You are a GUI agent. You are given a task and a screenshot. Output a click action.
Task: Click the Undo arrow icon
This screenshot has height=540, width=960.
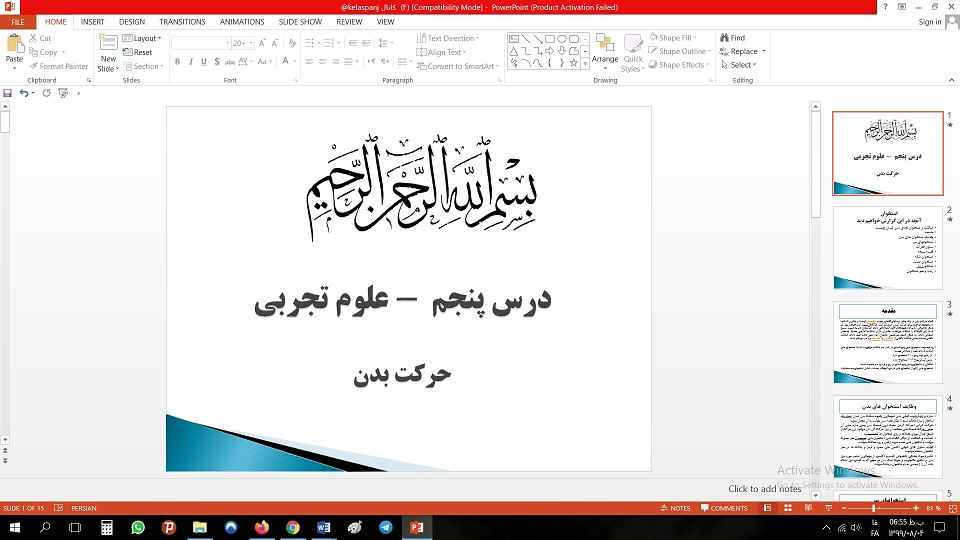point(24,93)
